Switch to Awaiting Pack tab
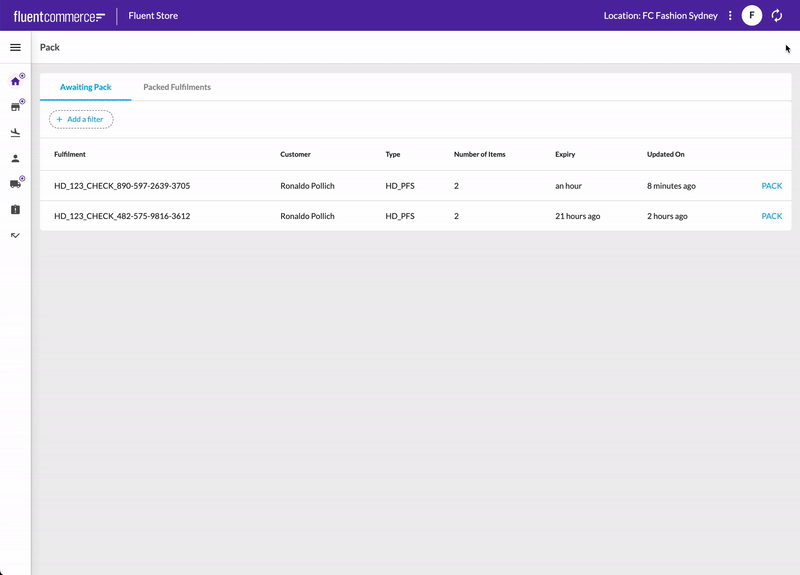The width and height of the screenshot is (800, 575). pos(86,87)
